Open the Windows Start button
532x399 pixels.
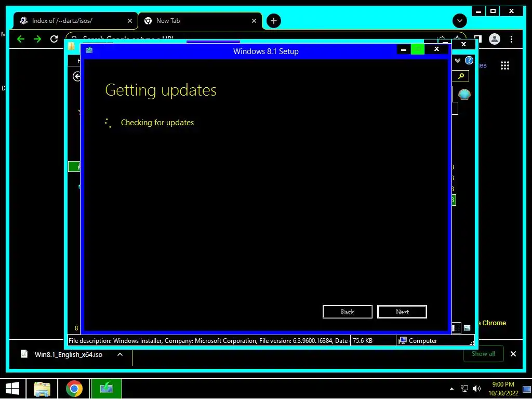click(x=12, y=389)
